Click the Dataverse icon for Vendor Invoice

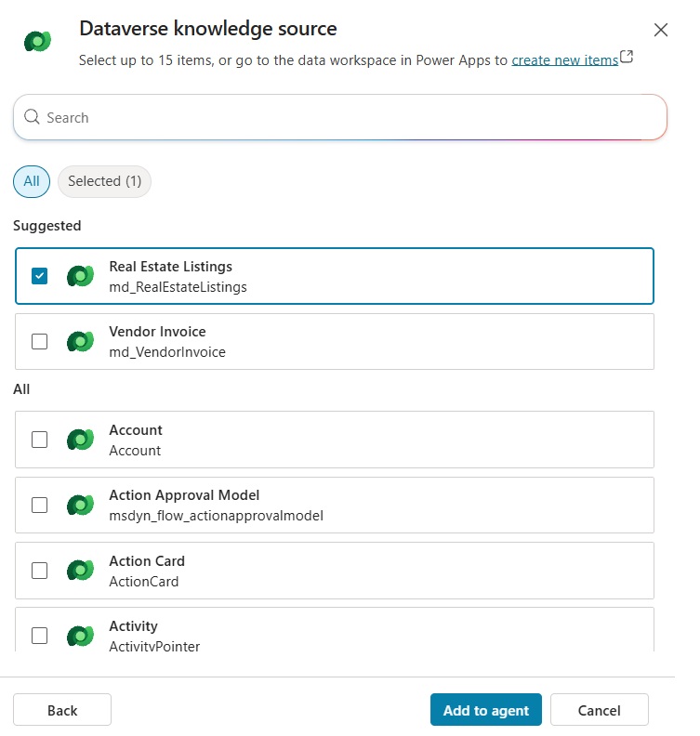[x=80, y=341]
